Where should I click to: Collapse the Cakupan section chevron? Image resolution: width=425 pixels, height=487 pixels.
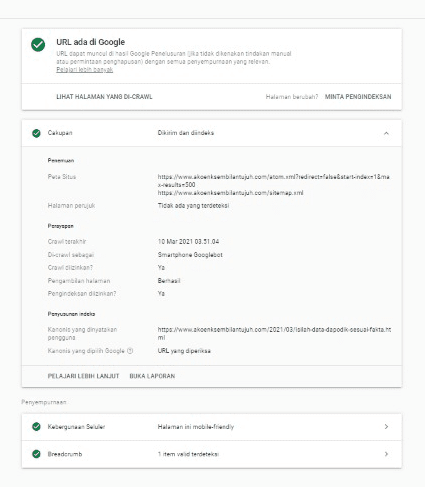click(386, 133)
